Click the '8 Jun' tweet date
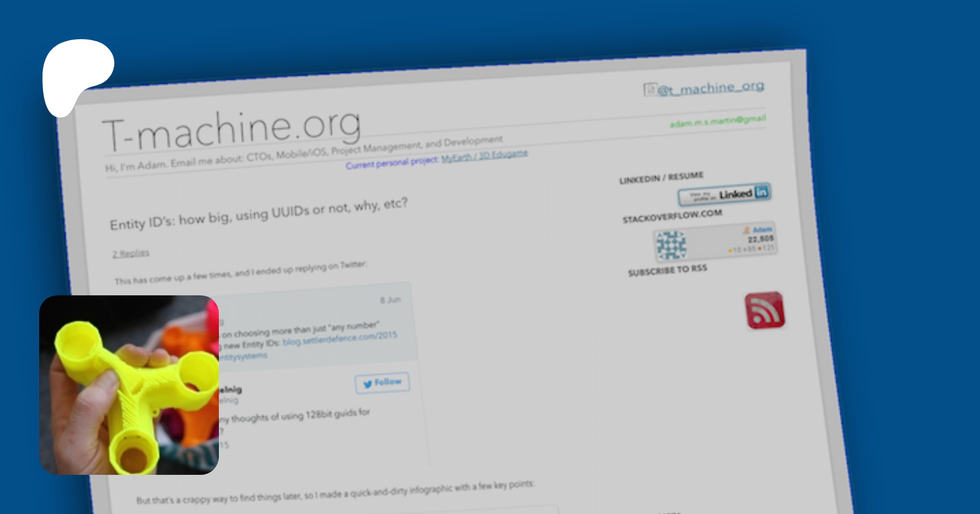Screen dimensions: 980x514 click(x=390, y=300)
